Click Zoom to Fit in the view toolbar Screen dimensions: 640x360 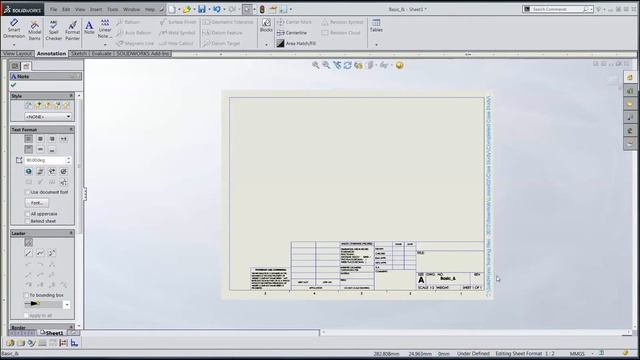tap(316, 65)
